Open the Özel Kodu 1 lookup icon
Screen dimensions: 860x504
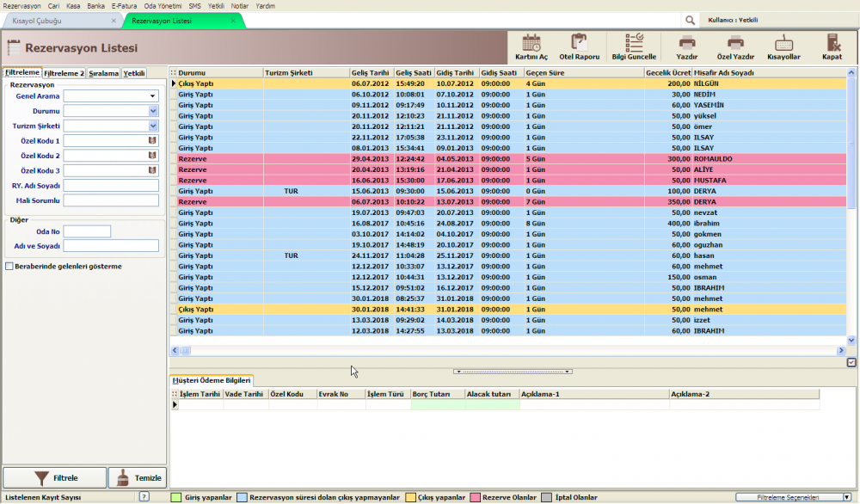[x=152, y=140]
